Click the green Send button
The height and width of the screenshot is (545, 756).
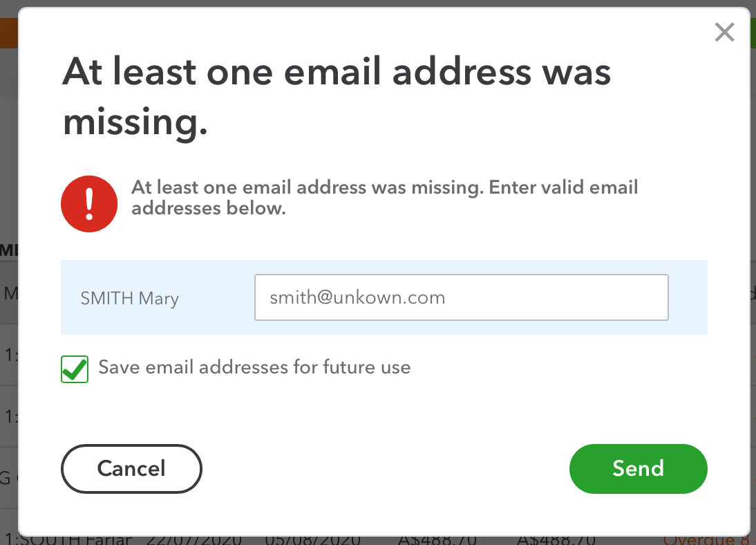click(638, 468)
